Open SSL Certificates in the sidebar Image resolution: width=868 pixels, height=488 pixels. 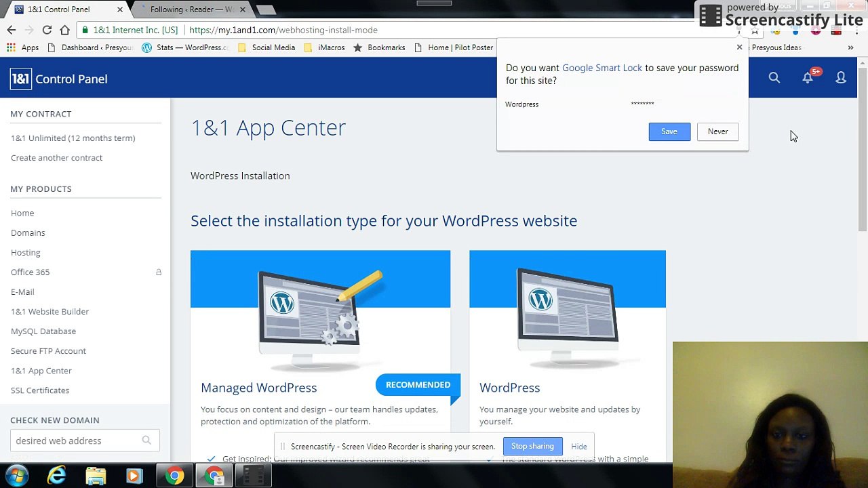40,390
